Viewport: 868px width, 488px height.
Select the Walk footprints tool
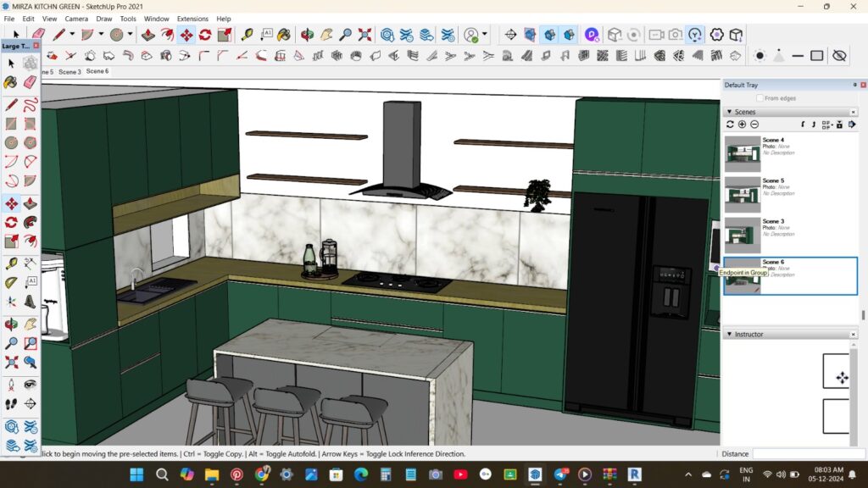click(x=11, y=404)
